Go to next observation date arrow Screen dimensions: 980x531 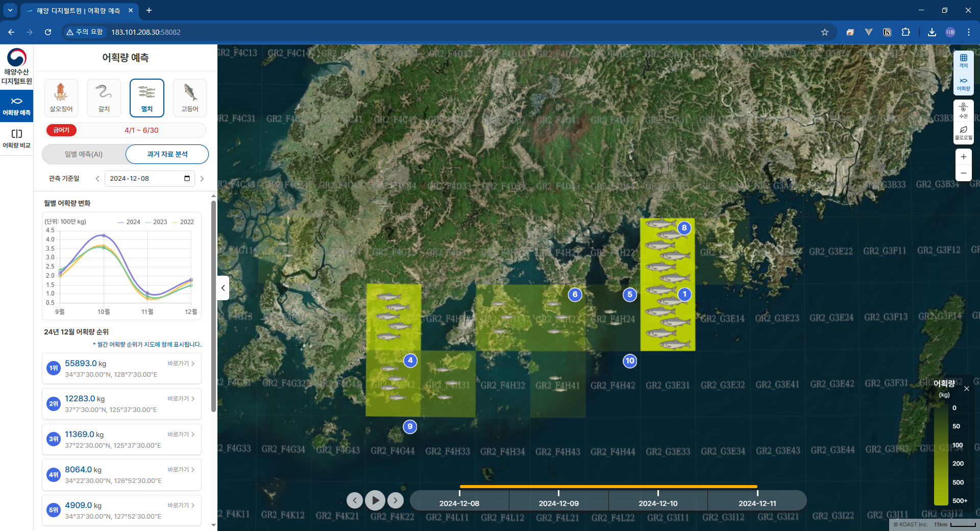point(202,179)
